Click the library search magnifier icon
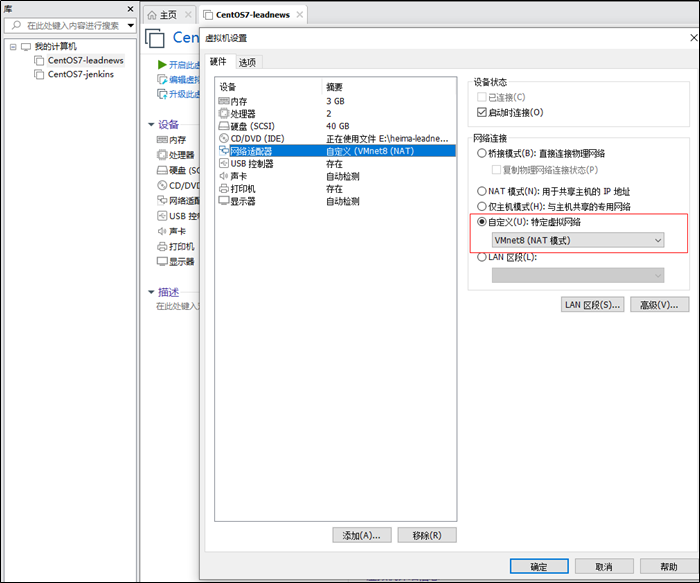Viewport: 700px width, 583px height. (16, 25)
